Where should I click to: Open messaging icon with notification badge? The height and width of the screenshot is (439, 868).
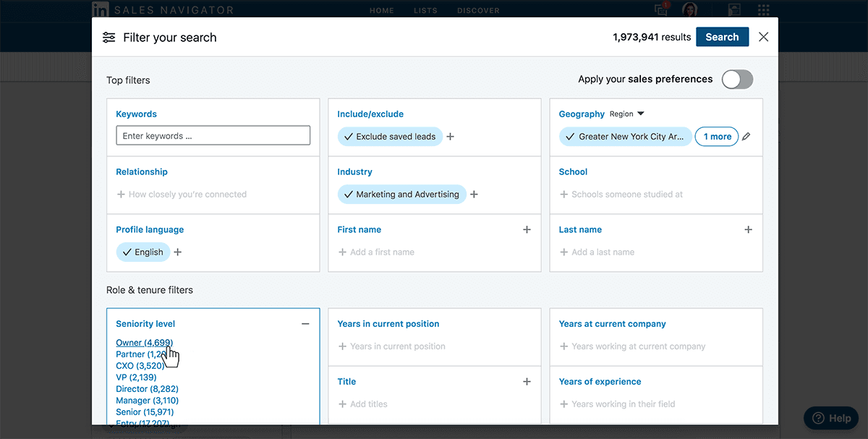tap(660, 9)
